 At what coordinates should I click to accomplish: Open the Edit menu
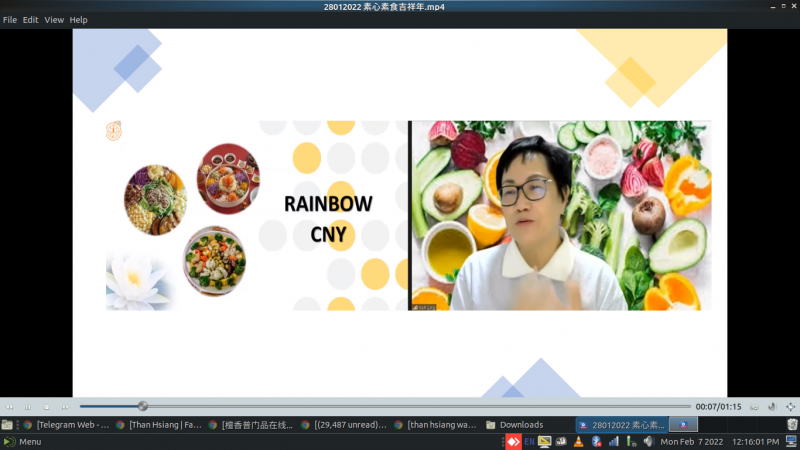(x=31, y=20)
